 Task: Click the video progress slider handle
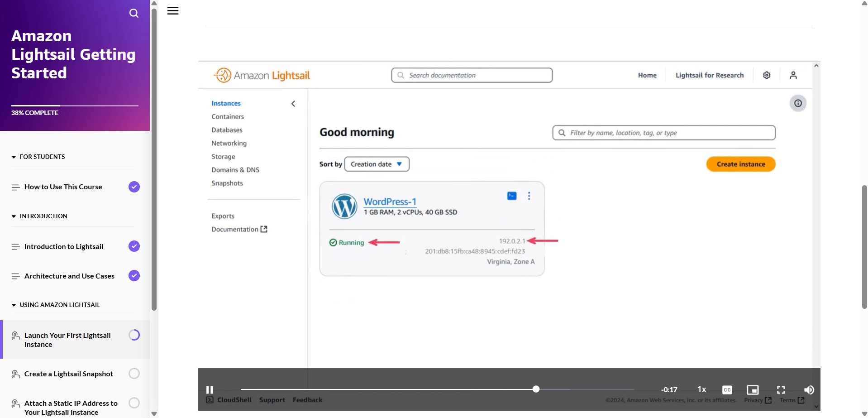pos(536,389)
